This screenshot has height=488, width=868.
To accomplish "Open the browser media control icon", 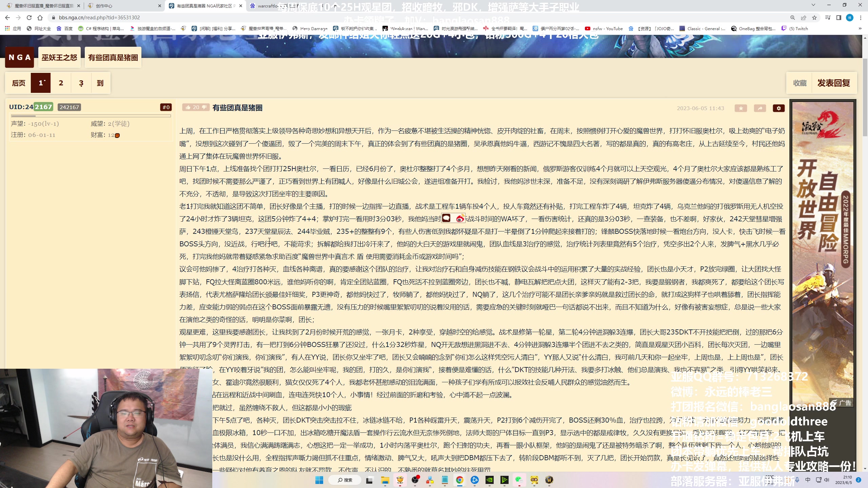I will (x=828, y=18).
